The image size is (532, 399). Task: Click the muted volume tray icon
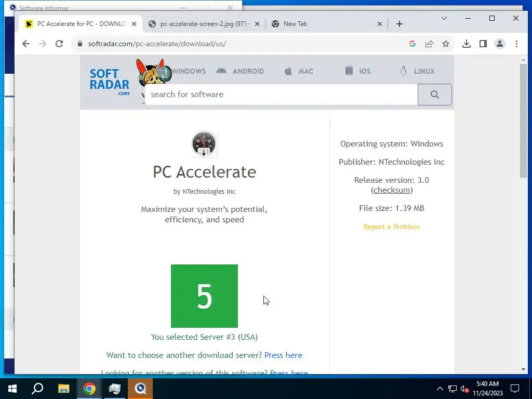pyautogui.click(x=464, y=389)
